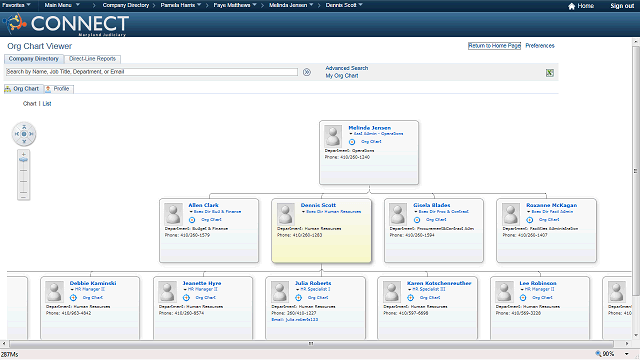Click the horizontal scrollbar right arrow
Image resolution: width=640 pixels, height=360 pixels.
click(x=627, y=344)
